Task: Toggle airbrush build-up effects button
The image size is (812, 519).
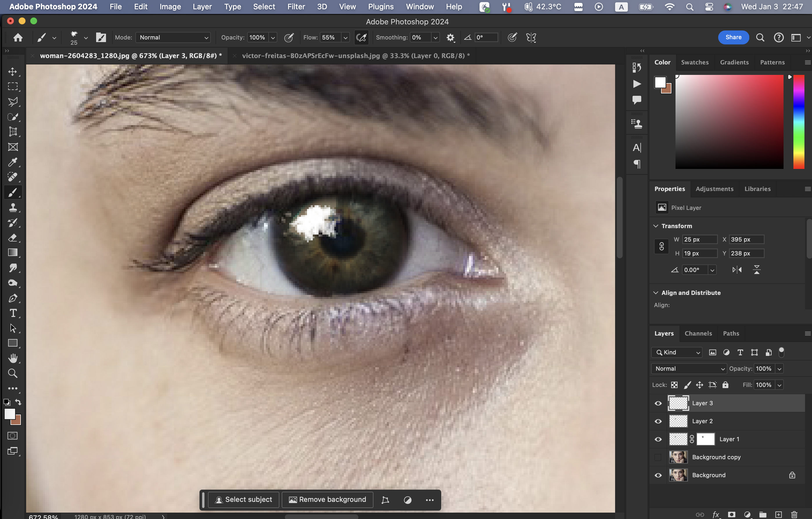Action: coord(361,37)
